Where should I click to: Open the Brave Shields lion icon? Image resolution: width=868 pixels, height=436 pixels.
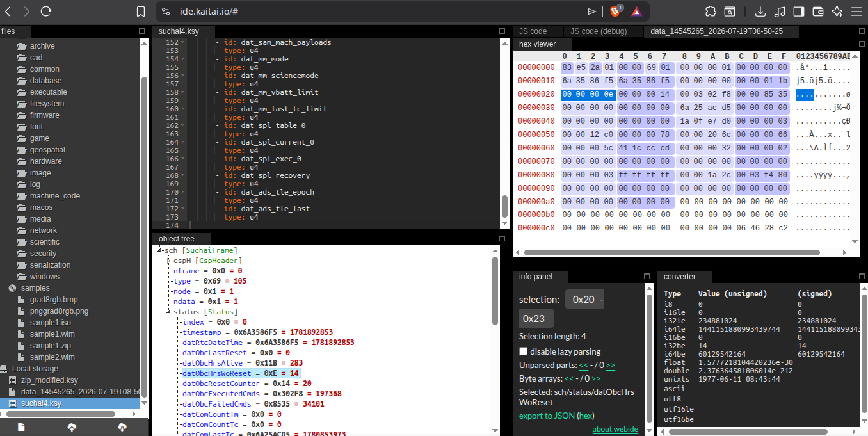tap(615, 11)
